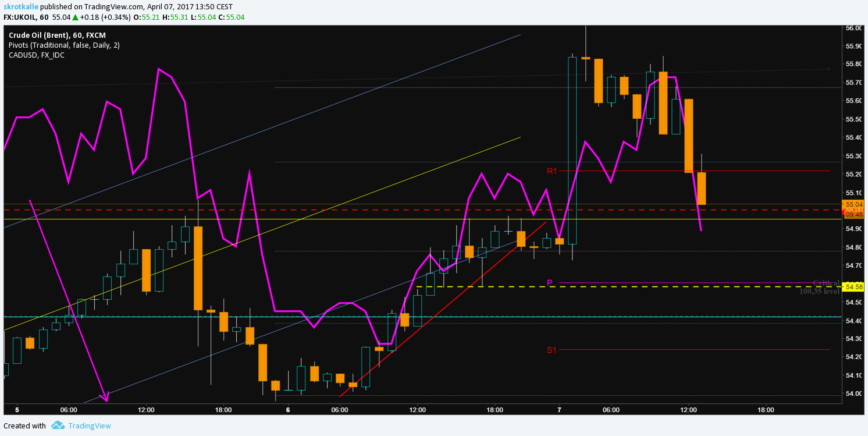Image resolution: width=868 pixels, height=436 pixels.
Task: Click the P pivot point label
Action: point(549,283)
